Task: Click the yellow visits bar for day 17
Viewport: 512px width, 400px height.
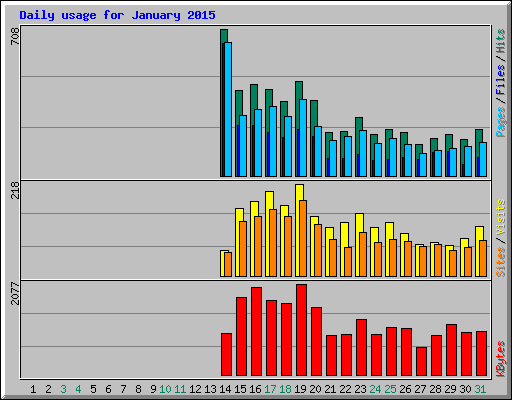Action: click(269, 200)
